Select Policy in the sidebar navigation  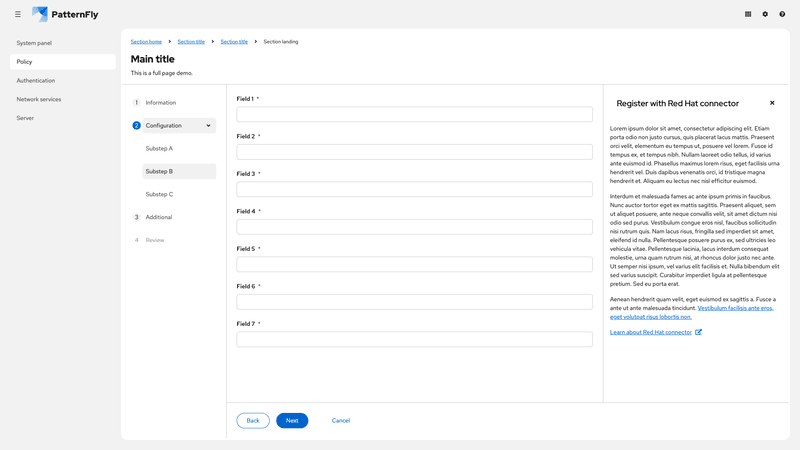click(x=63, y=62)
